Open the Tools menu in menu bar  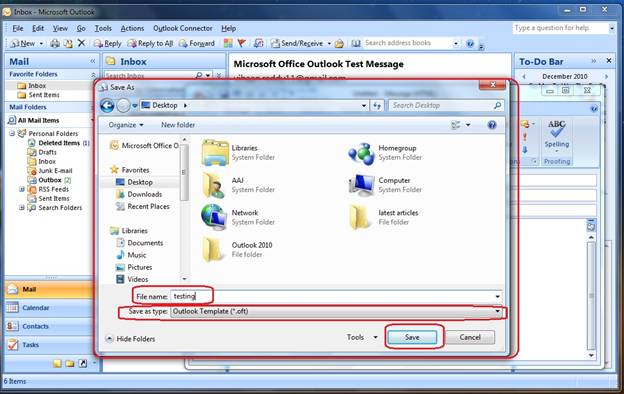(103, 28)
